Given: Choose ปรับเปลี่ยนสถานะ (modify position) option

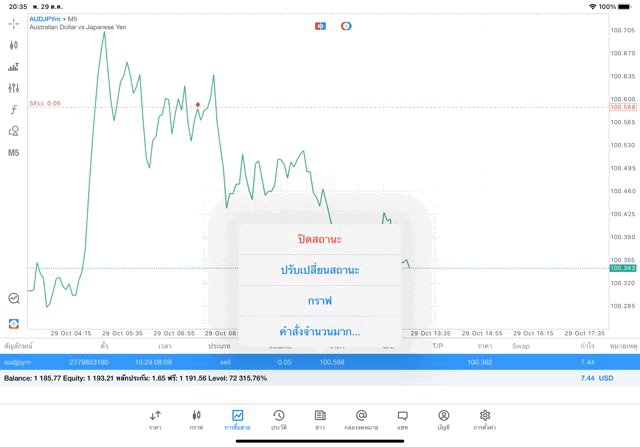Looking at the screenshot, I should 320,270.
